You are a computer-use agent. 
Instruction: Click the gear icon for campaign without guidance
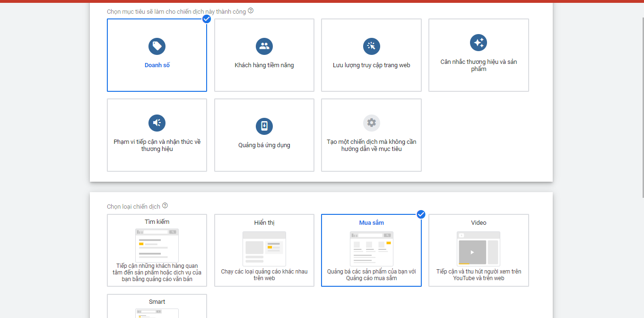[x=371, y=123]
